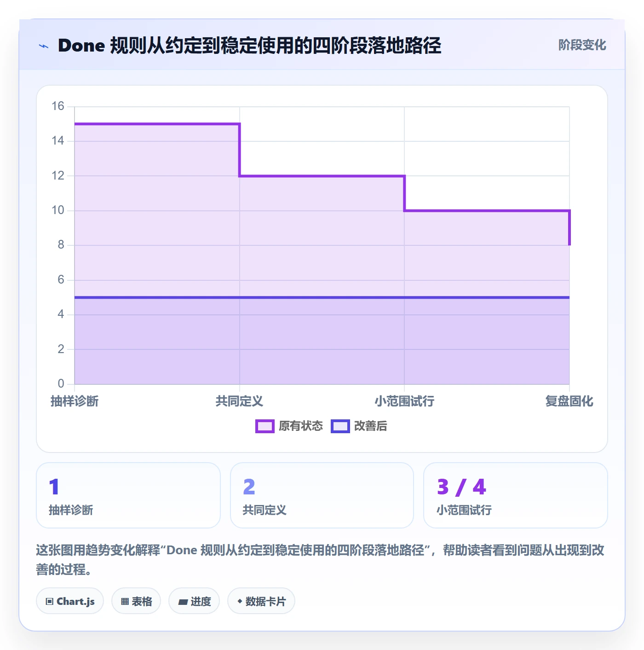Click the grid icon in the 表格 chip
The image size is (644, 650).
click(125, 602)
